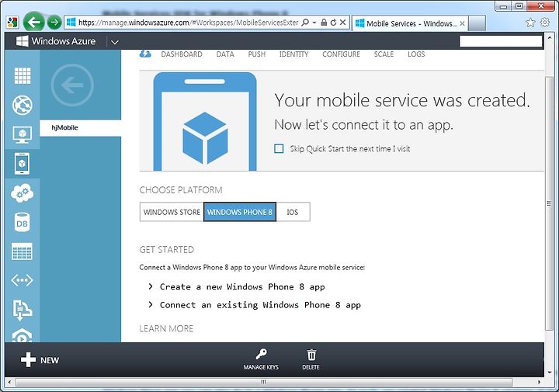Click the Windows Azure logo

56,41
